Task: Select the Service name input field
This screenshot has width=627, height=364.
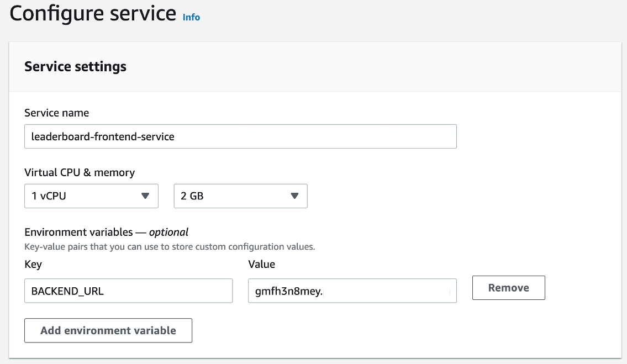Action: point(240,136)
